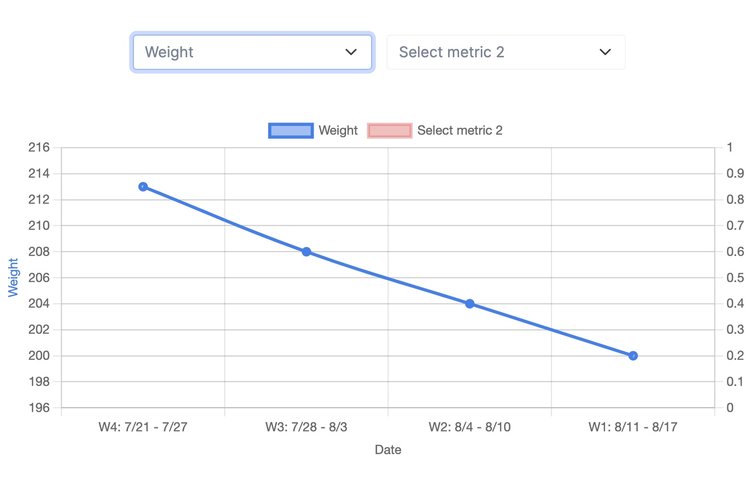Click the 213 data point for W4
The height and width of the screenshot is (478, 750).
click(143, 187)
